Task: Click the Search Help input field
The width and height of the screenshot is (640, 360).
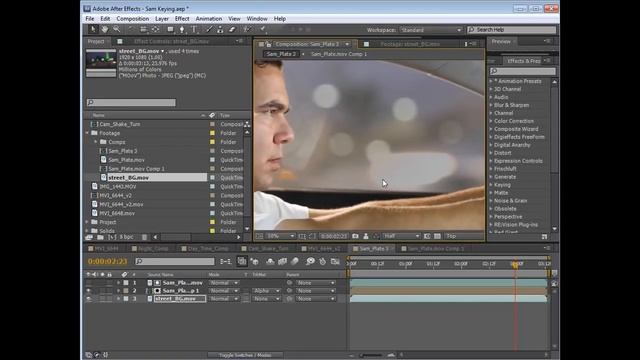Action: (512, 30)
